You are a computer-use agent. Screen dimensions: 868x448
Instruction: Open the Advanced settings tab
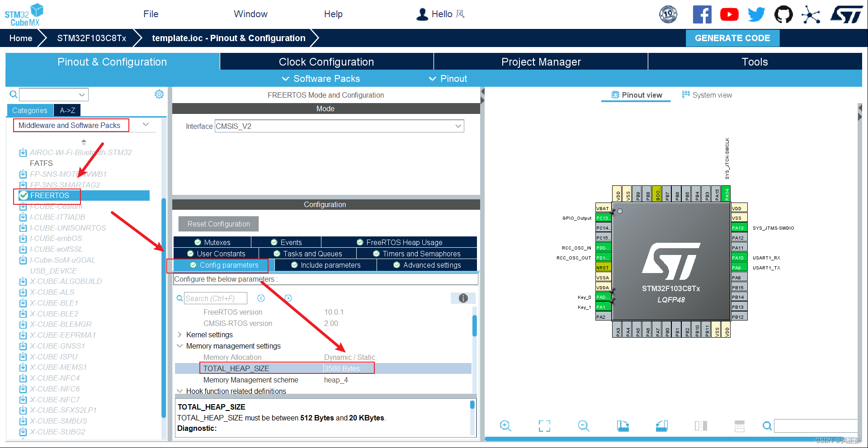pyautogui.click(x=427, y=265)
